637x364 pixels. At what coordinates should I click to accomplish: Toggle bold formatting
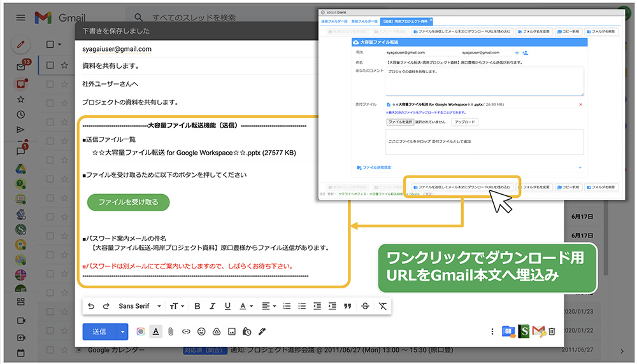tap(197, 306)
